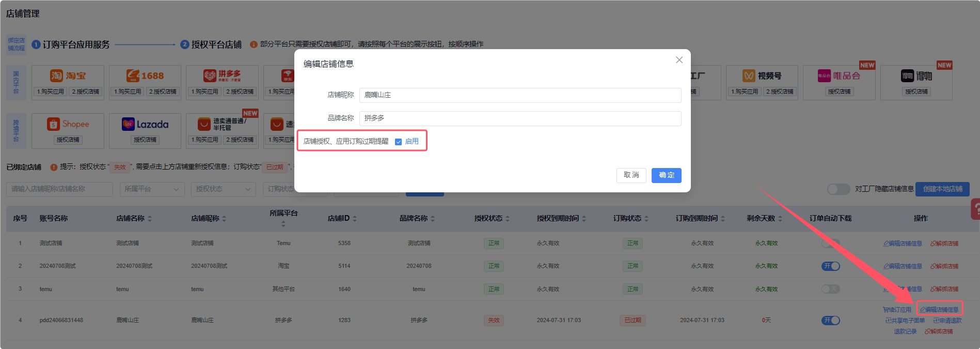Toggle 对工厂隐藏店铺信息 switch

pyautogui.click(x=838, y=189)
